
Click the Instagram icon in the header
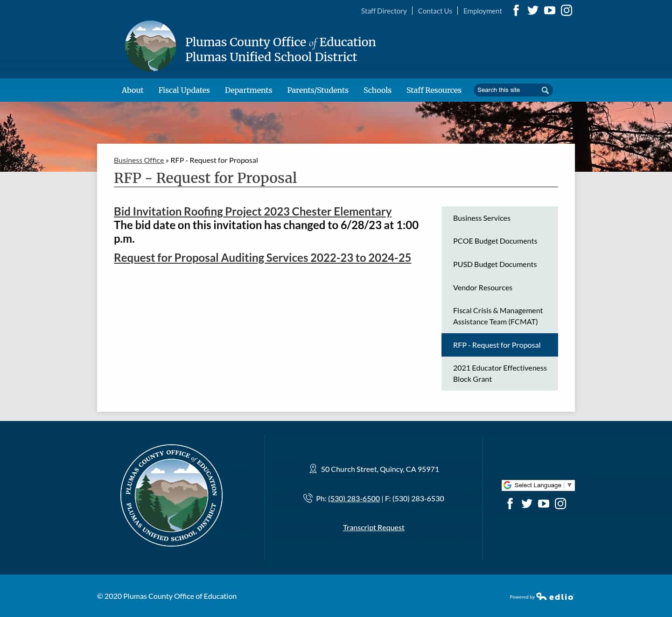566,10
